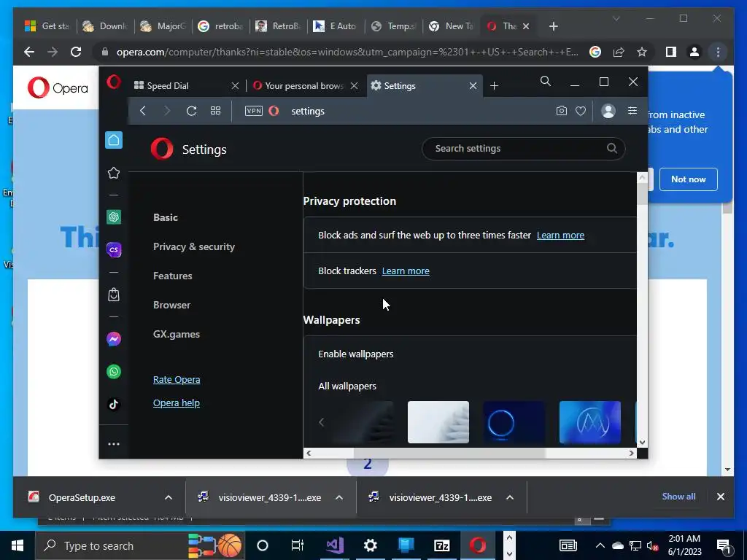Open ChatSonic icon in Opera sidebar

(114, 249)
